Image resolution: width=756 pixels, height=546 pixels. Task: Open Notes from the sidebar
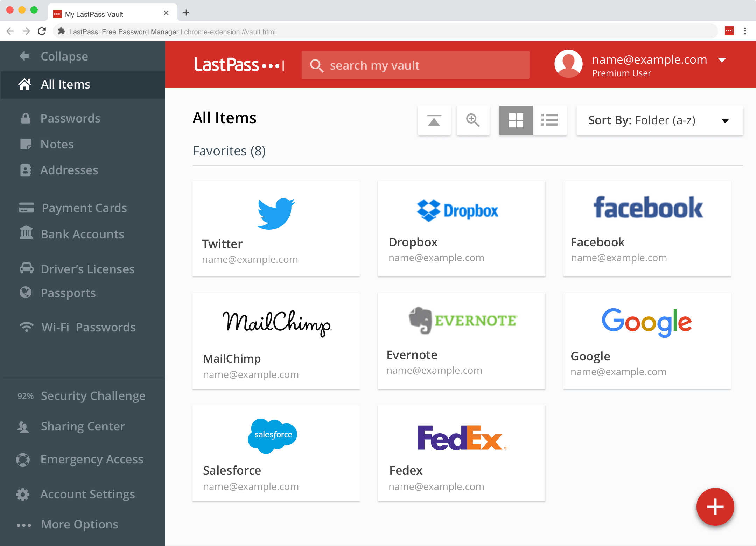[57, 144]
